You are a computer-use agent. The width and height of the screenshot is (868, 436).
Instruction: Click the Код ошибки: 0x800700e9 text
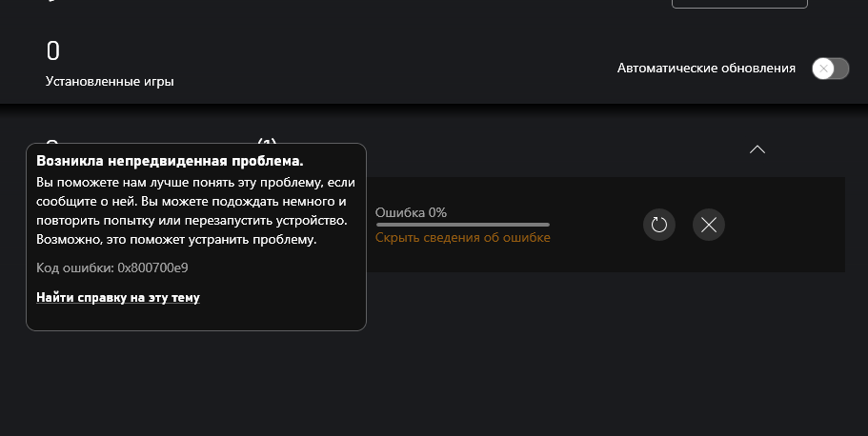click(111, 268)
